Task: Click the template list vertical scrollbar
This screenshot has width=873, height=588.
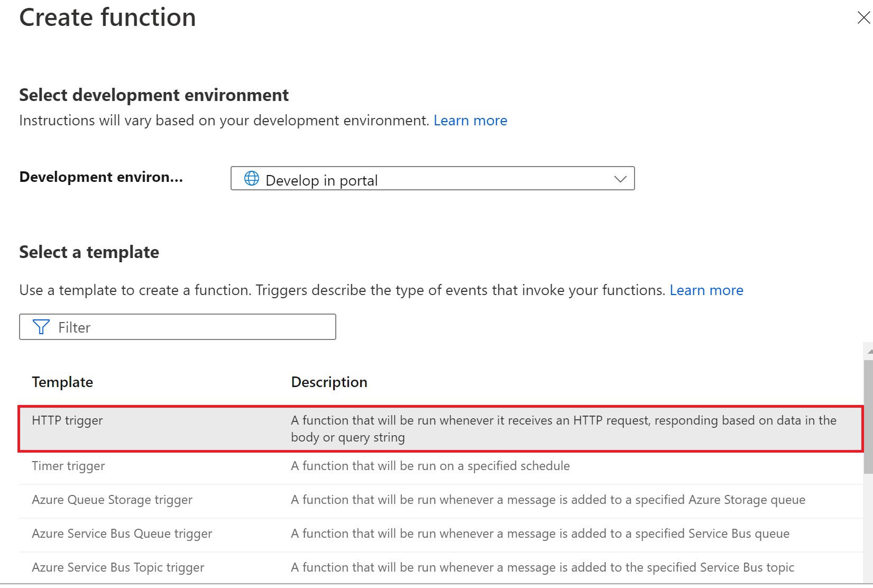Action: [868, 418]
